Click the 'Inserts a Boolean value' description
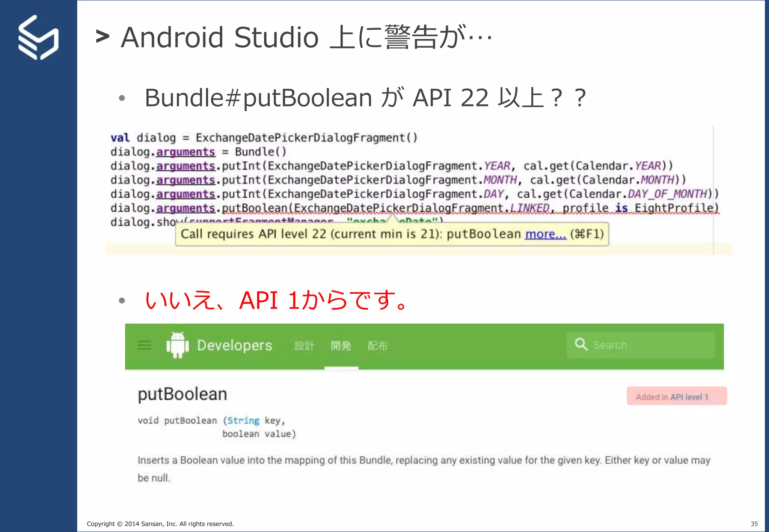The height and width of the screenshot is (532, 769). [x=424, y=469]
